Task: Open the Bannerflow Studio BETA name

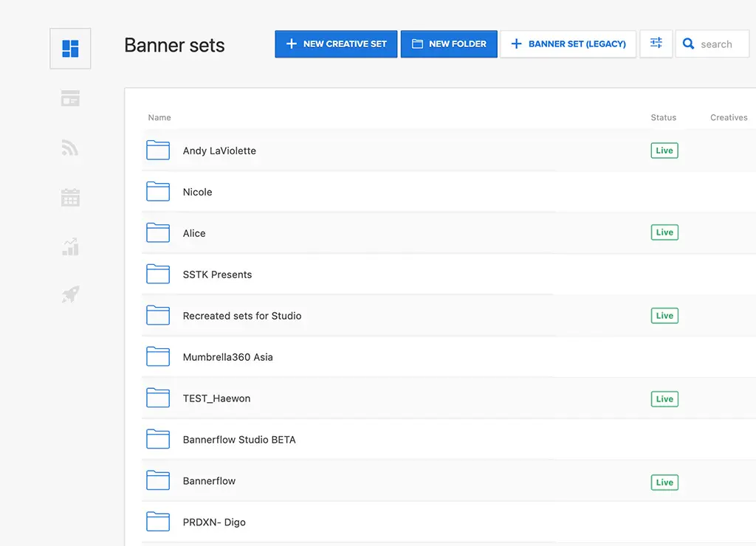Action: [239, 440]
